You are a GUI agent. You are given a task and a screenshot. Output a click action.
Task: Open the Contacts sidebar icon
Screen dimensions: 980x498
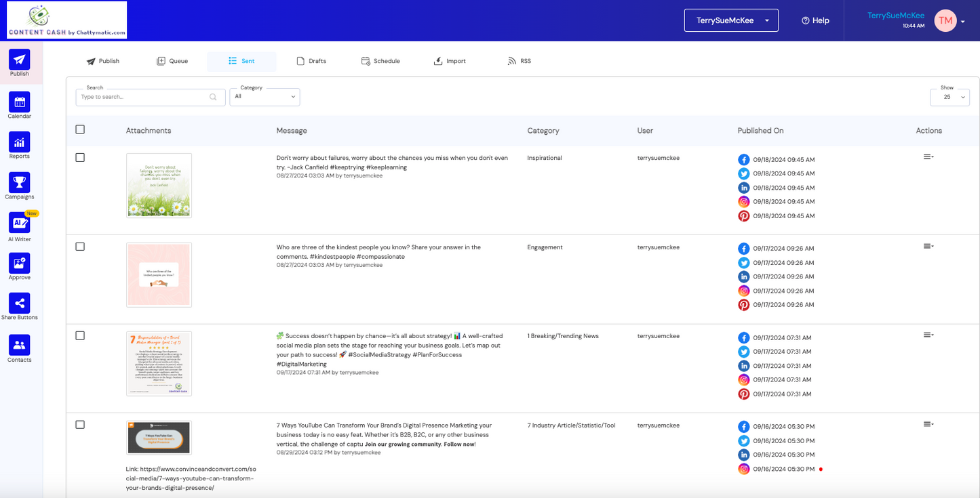pyautogui.click(x=20, y=345)
